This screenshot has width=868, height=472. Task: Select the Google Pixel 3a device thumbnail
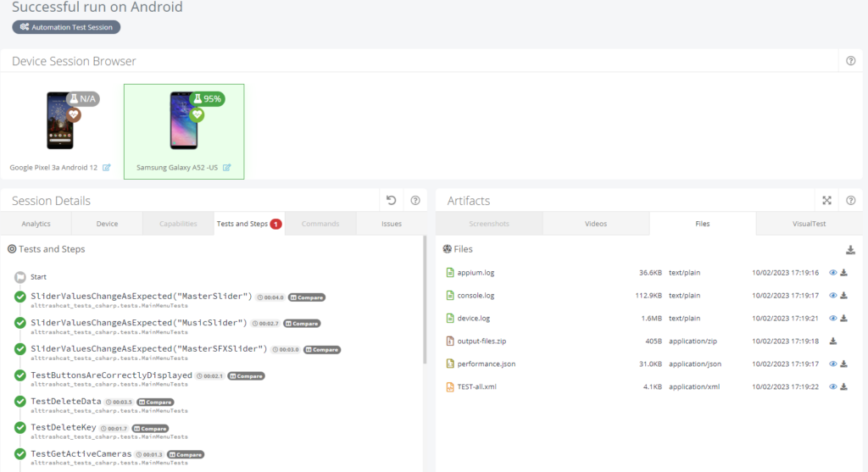pyautogui.click(x=60, y=120)
